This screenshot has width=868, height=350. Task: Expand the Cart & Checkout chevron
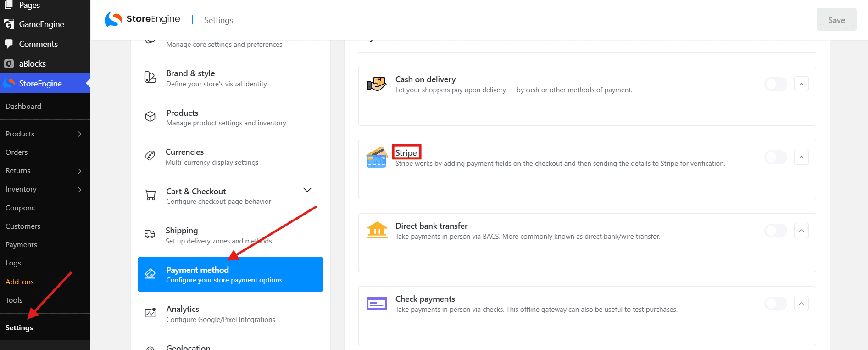click(x=307, y=190)
